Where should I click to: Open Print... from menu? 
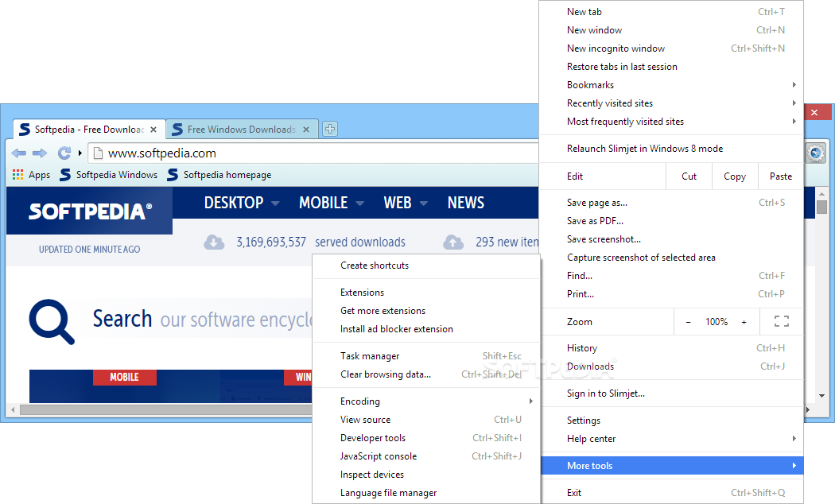click(x=671, y=294)
